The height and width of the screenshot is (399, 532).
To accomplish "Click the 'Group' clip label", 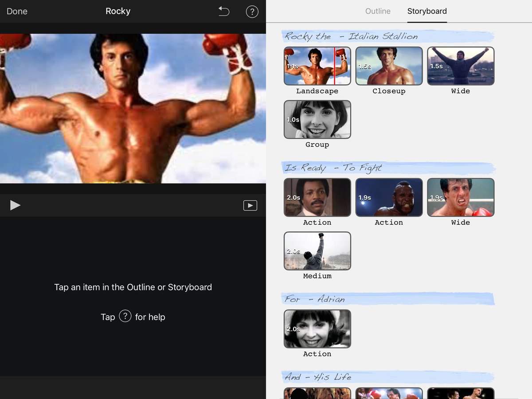I will click(317, 145).
